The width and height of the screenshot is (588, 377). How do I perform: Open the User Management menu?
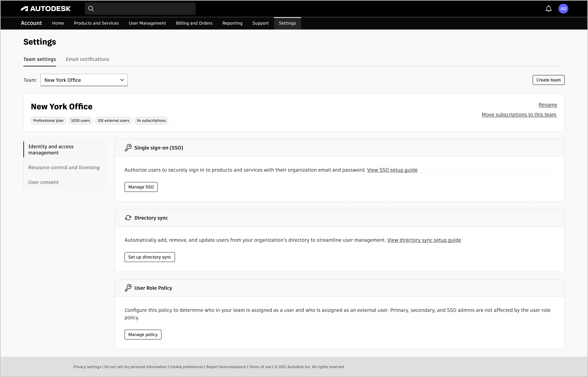(147, 23)
